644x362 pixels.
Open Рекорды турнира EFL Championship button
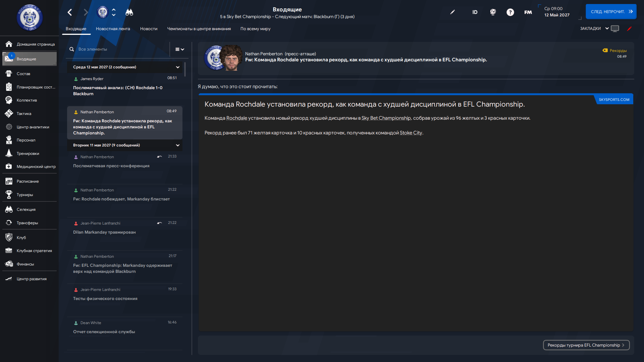tap(586, 345)
